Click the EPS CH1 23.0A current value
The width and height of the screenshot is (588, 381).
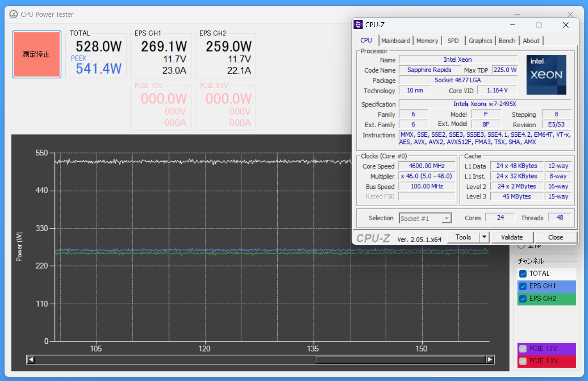coord(174,71)
